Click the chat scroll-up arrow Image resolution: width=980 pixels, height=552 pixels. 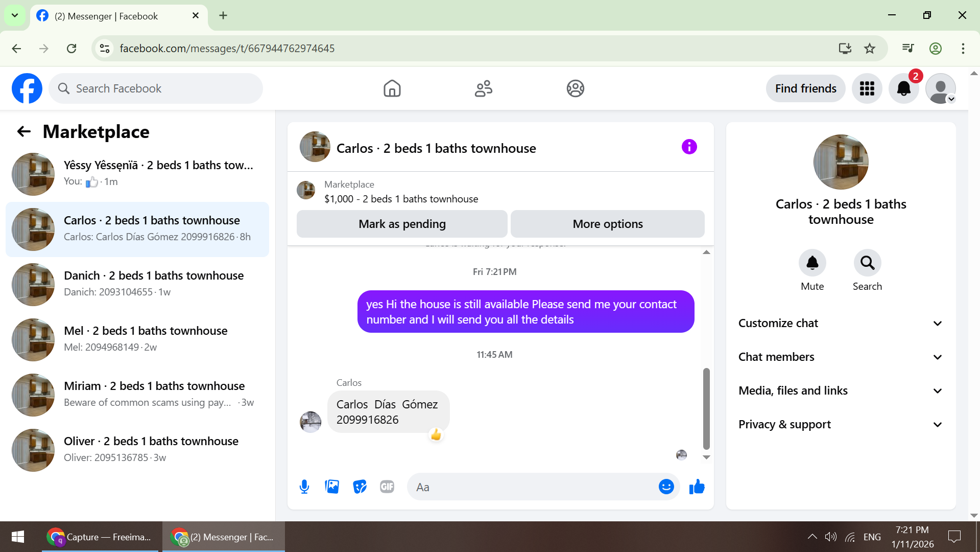pyautogui.click(x=706, y=252)
